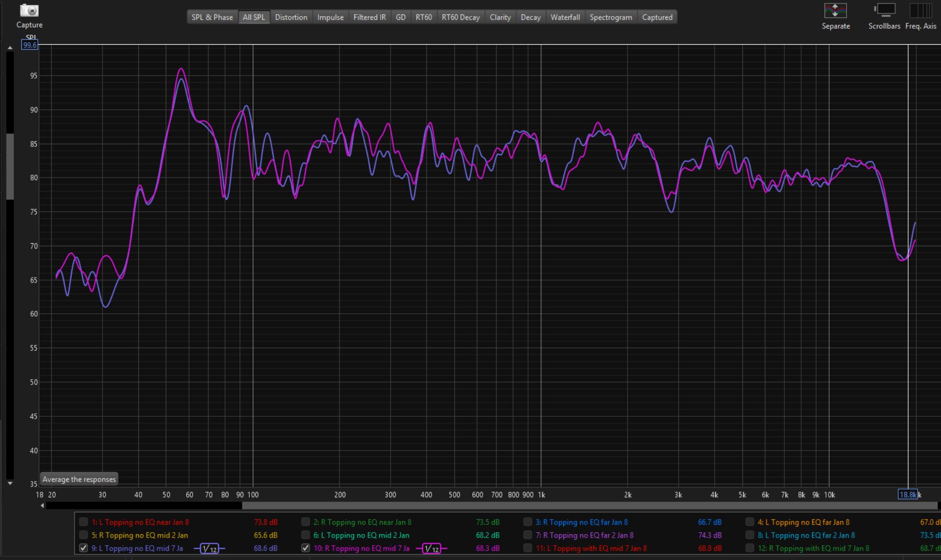Viewport: 941px width, 560px height.
Task: Click the 99.6 SPL axis limit field
Action: point(29,45)
